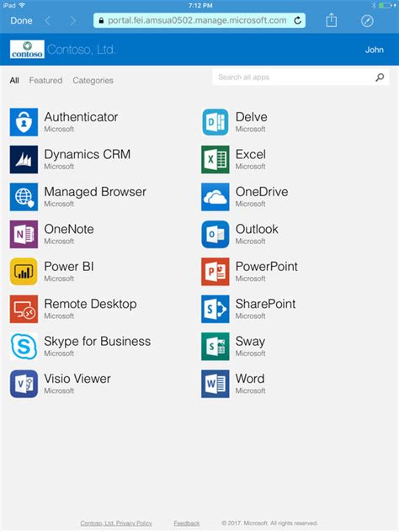Switch to the All tab
The image size is (399, 532).
coord(14,81)
